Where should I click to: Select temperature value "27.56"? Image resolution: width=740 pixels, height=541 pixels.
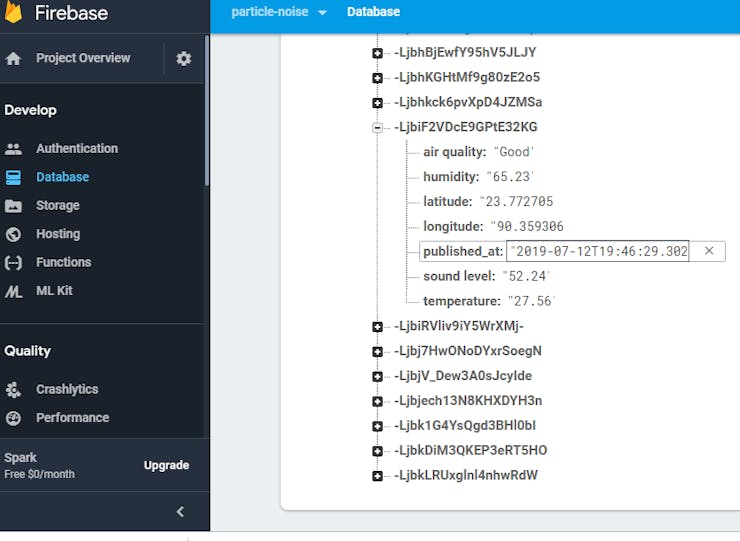pos(532,301)
